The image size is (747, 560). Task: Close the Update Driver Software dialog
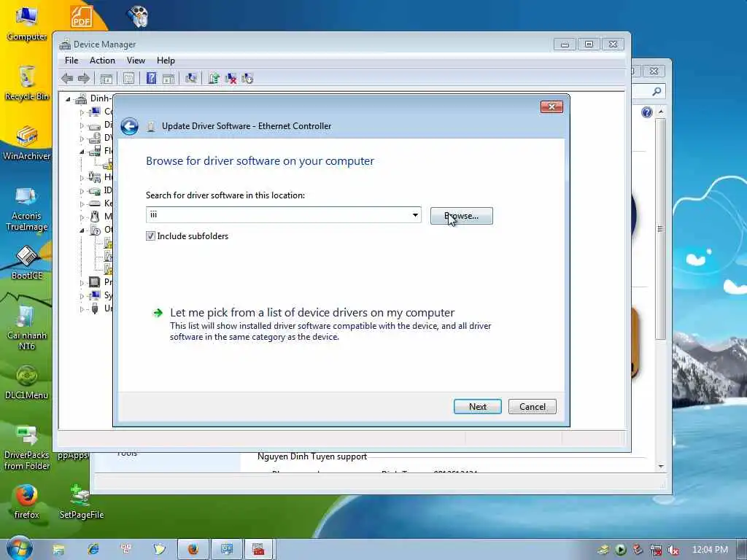(551, 106)
